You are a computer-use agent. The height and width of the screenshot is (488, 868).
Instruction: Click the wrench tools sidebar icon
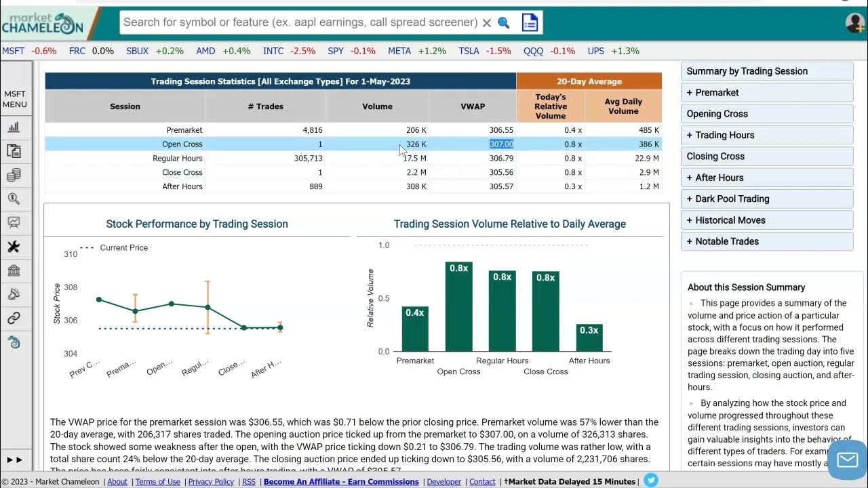(x=14, y=247)
